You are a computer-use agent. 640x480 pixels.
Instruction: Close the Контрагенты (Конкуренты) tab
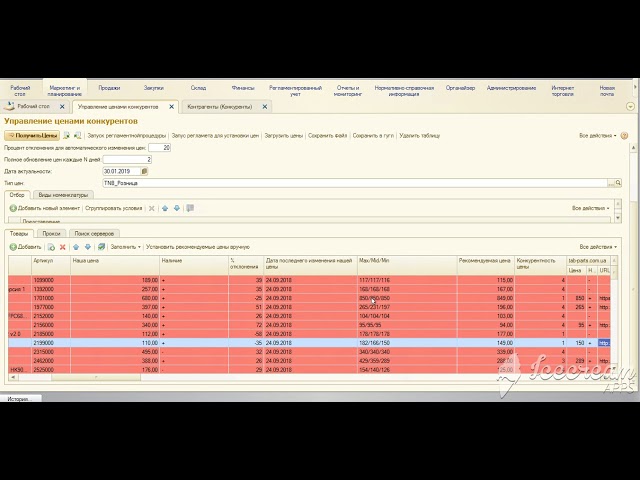pyautogui.click(x=264, y=107)
